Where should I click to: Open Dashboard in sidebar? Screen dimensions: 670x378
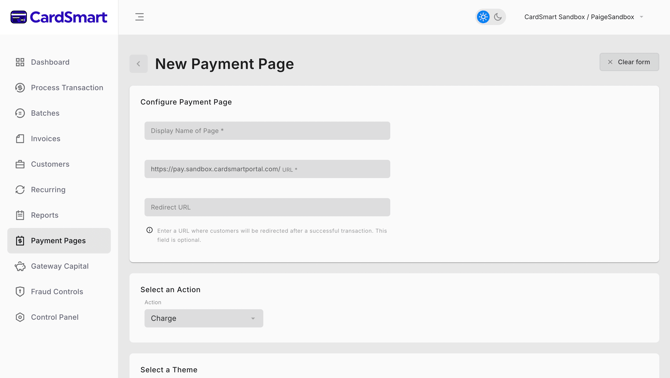(50, 62)
